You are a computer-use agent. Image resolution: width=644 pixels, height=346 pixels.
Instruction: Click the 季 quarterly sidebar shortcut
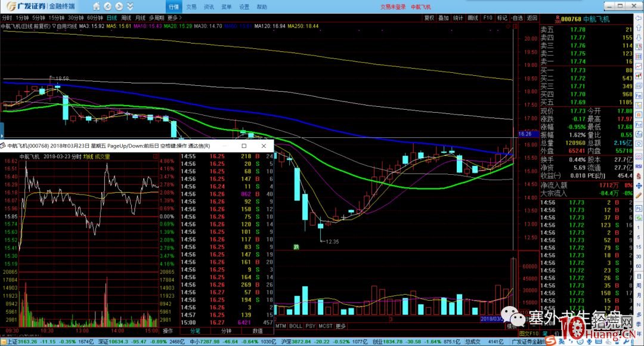[639, 324]
